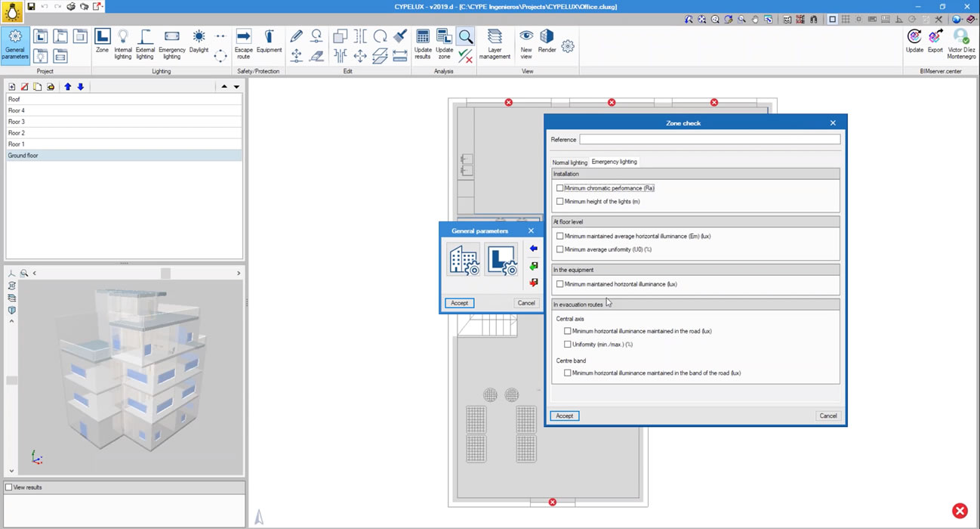Image resolution: width=980 pixels, height=529 pixels.
Task: Click the black up triangle above floor list
Action: [224, 87]
